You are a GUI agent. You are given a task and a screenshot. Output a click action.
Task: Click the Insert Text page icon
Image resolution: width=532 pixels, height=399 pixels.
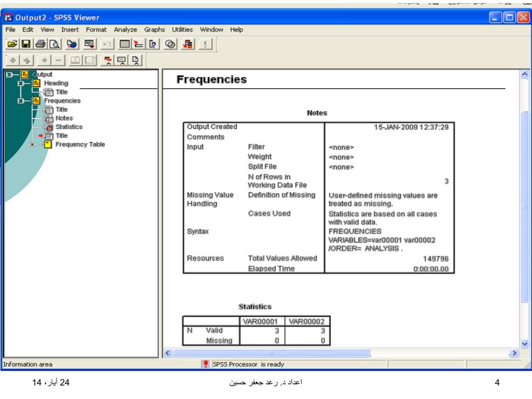tap(136, 60)
